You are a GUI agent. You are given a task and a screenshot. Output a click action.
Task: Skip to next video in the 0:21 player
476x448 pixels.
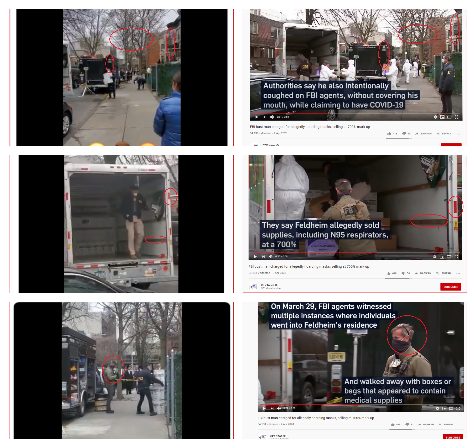tap(265, 117)
